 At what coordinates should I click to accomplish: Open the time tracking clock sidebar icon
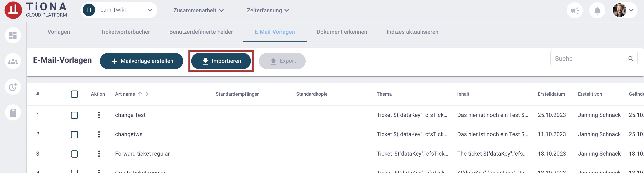pos(13,87)
